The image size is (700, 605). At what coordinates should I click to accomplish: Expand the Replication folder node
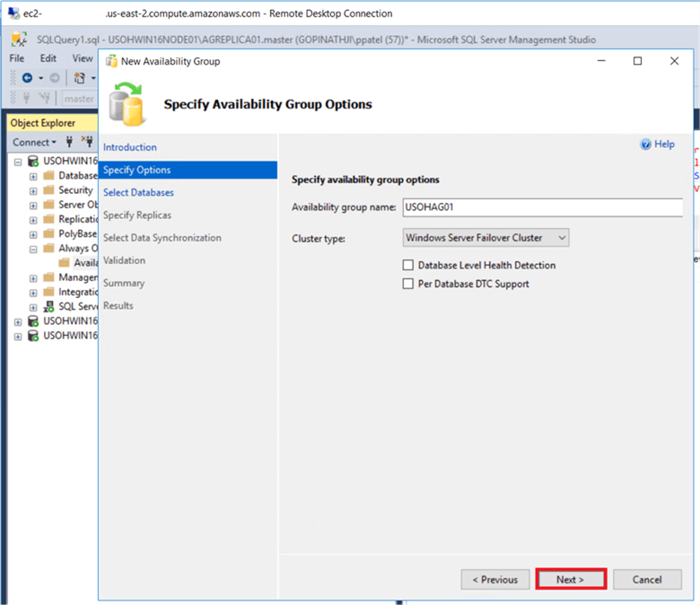click(x=33, y=220)
